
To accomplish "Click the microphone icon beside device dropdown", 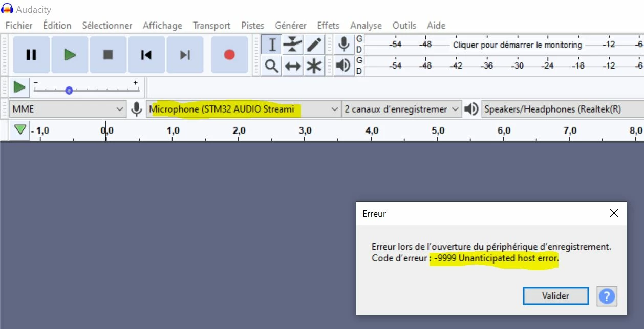I will click(x=136, y=109).
